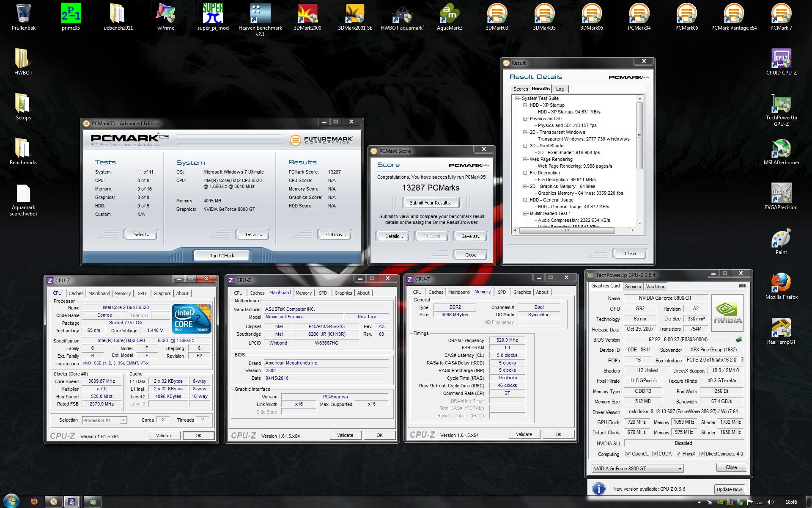Open Sensors tab in GPU-Z

coord(633,287)
